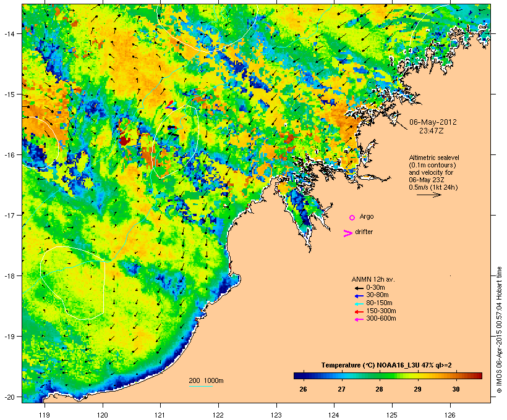Click the magenta 300-600m arrow in legend
507x420 pixels.
click(x=359, y=319)
